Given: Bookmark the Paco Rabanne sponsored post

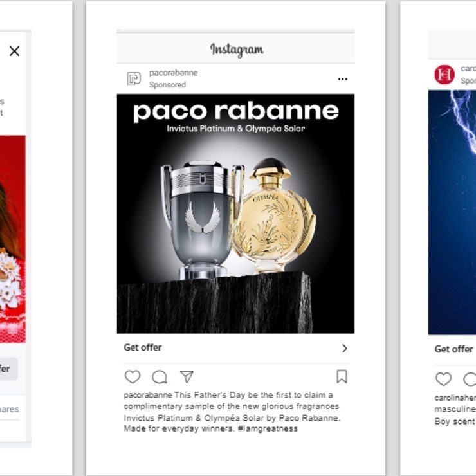Looking at the screenshot, I should point(342,376).
